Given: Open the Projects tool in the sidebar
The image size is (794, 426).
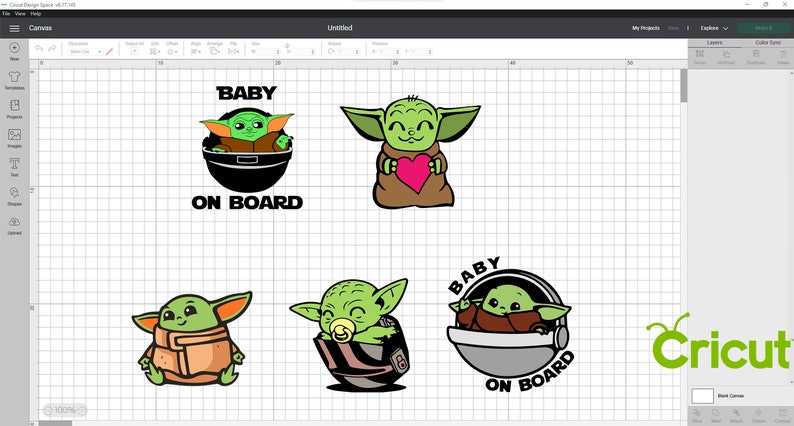Looking at the screenshot, I should [14, 109].
